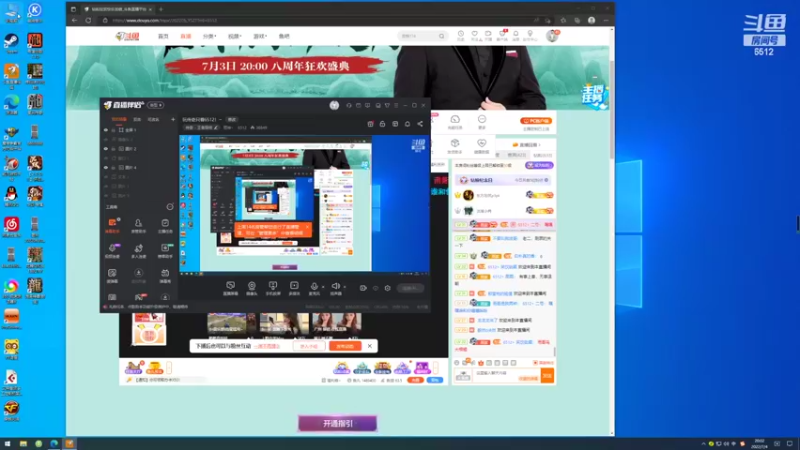
Task: Toggle visibility eye of third source layer
Action: coord(106,149)
